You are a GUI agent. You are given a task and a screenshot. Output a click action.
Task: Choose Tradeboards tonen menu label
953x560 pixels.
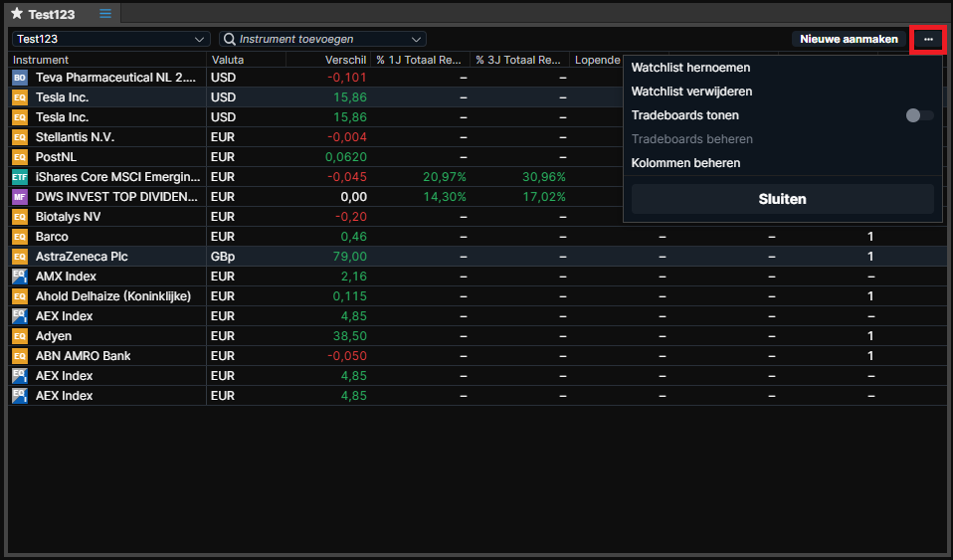coord(685,115)
